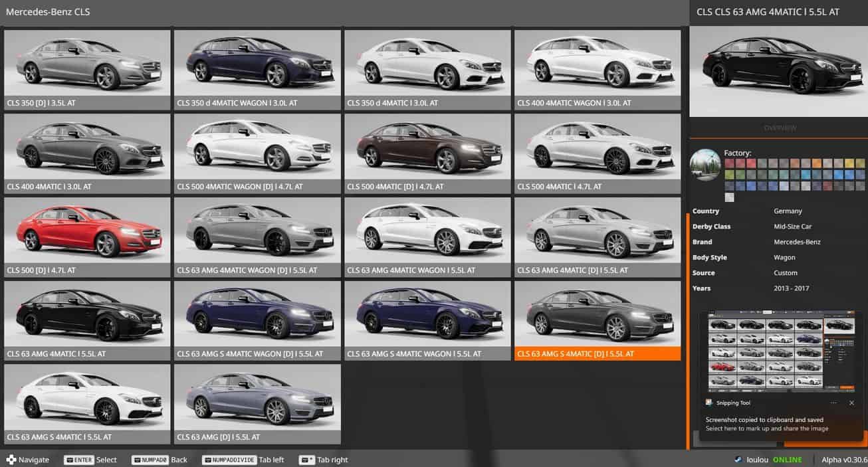Image resolution: width=868 pixels, height=467 pixels.
Task: Open the Snipping Tool notification options (three dots)
Action: pyautogui.click(x=833, y=403)
